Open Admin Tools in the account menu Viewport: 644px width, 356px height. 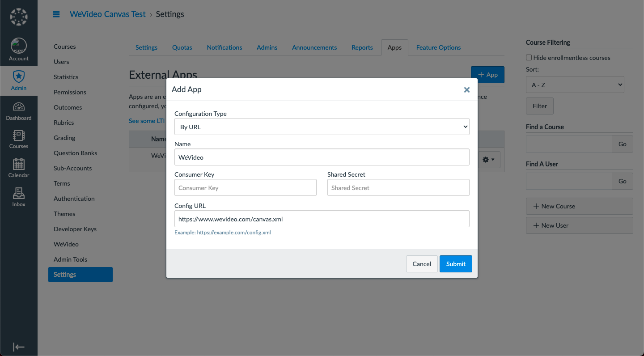point(71,259)
